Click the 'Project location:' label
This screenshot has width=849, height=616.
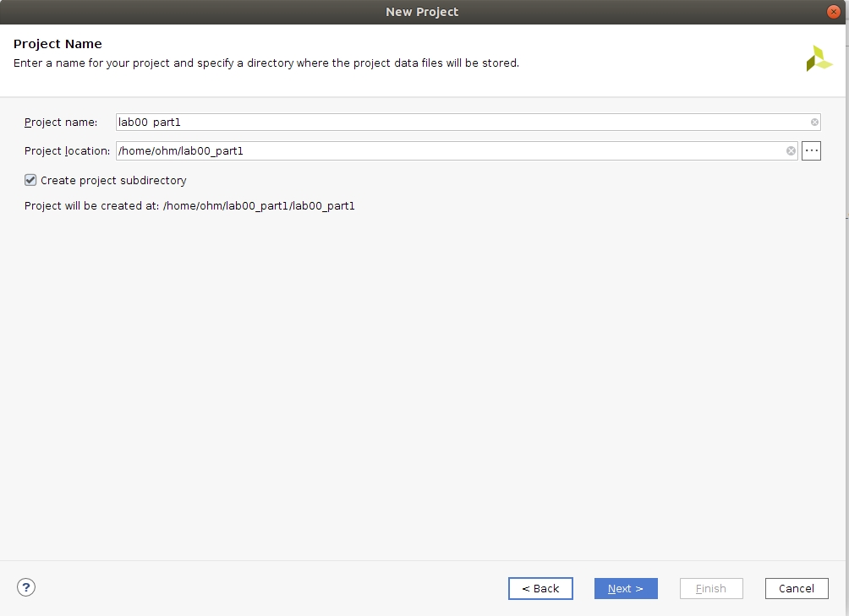pyautogui.click(x=68, y=151)
